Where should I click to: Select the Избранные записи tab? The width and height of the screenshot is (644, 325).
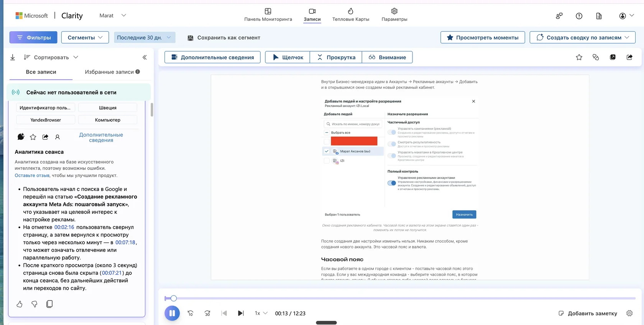click(109, 72)
